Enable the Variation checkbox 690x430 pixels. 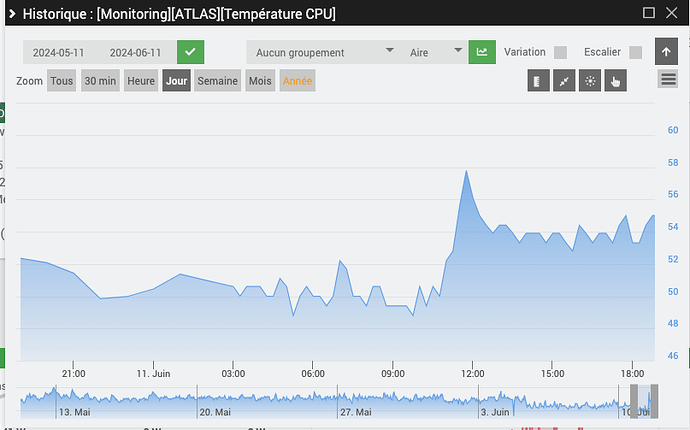560,52
